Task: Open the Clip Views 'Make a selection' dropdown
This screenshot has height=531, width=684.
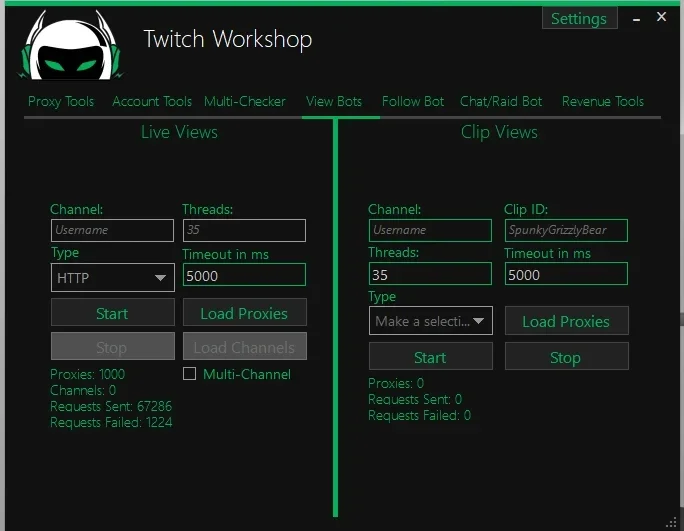Action: point(431,321)
